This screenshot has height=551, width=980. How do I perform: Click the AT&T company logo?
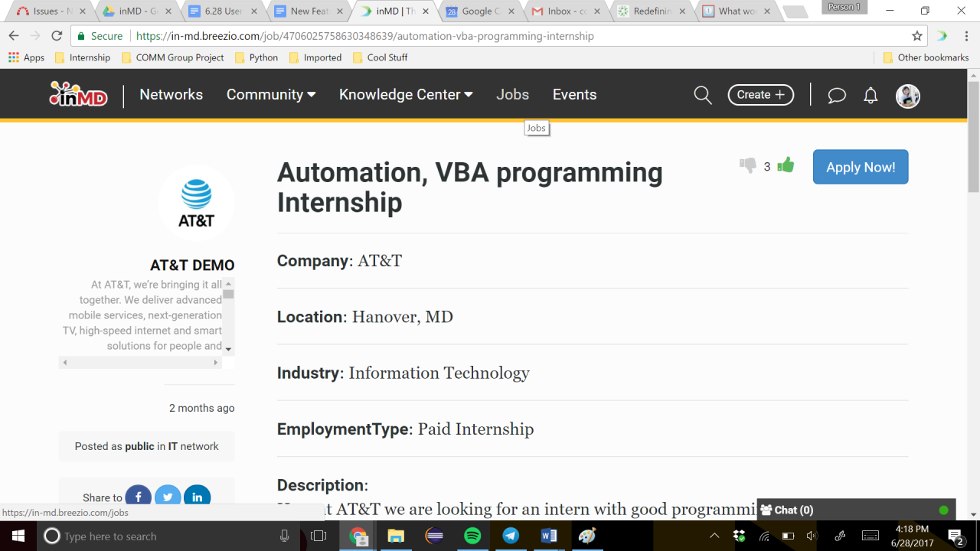tap(196, 203)
